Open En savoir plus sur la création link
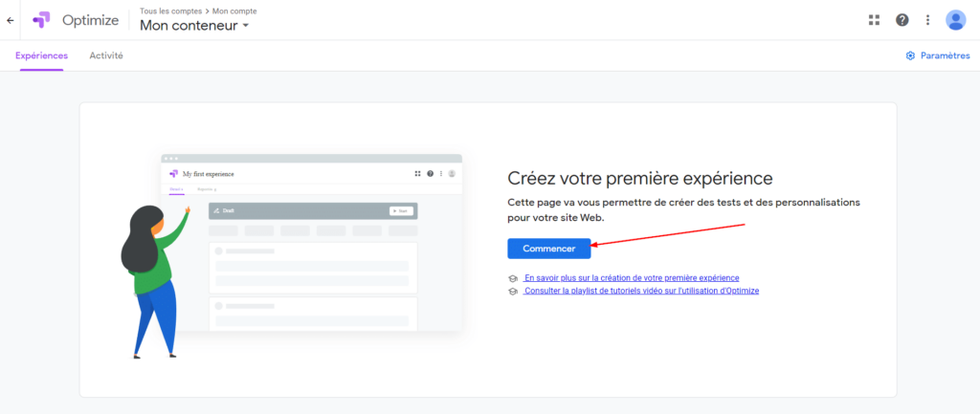980x414 pixels. (x=632, y=277)
